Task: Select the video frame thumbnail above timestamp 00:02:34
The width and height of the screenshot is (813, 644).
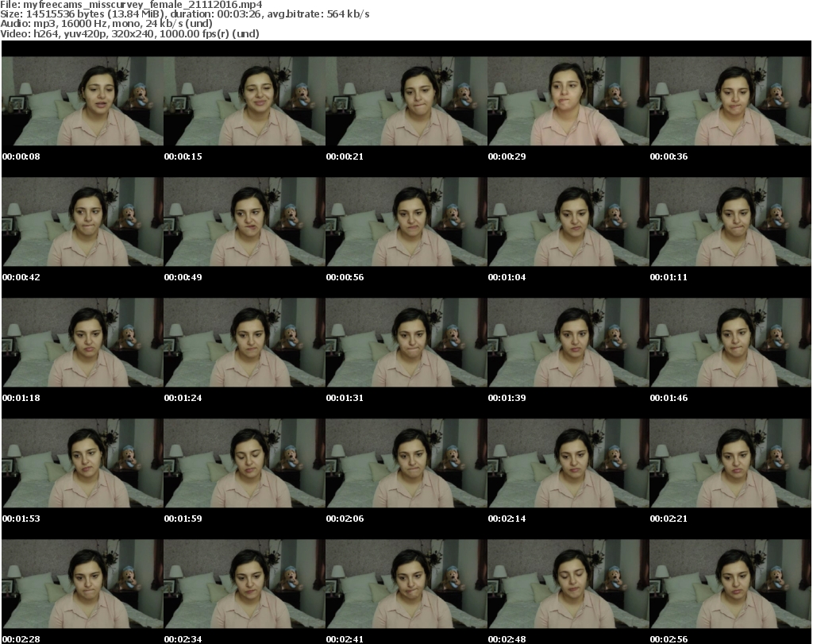Action: click(x=245, y=584)
